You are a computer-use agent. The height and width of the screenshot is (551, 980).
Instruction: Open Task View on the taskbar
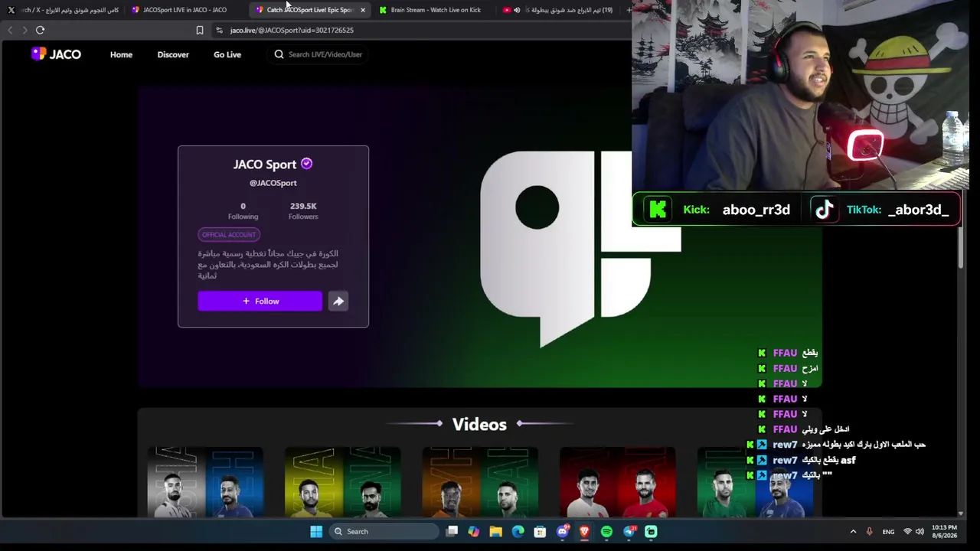452,532
